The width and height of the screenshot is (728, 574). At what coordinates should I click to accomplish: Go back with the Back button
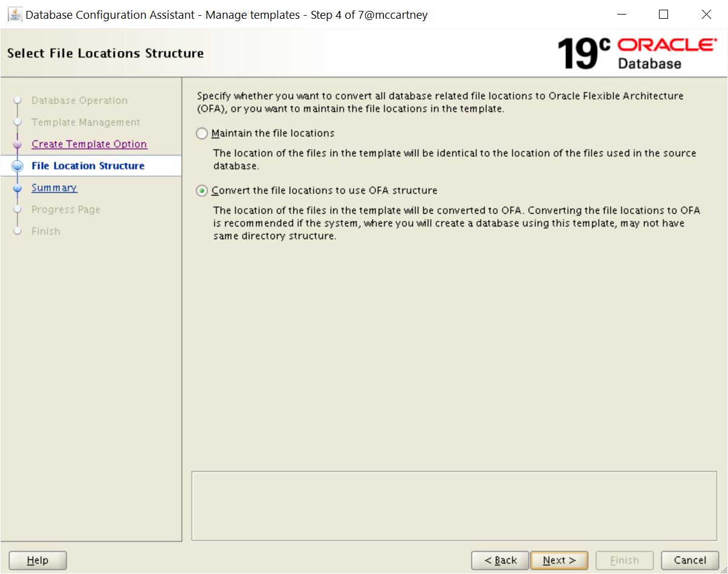500,561
